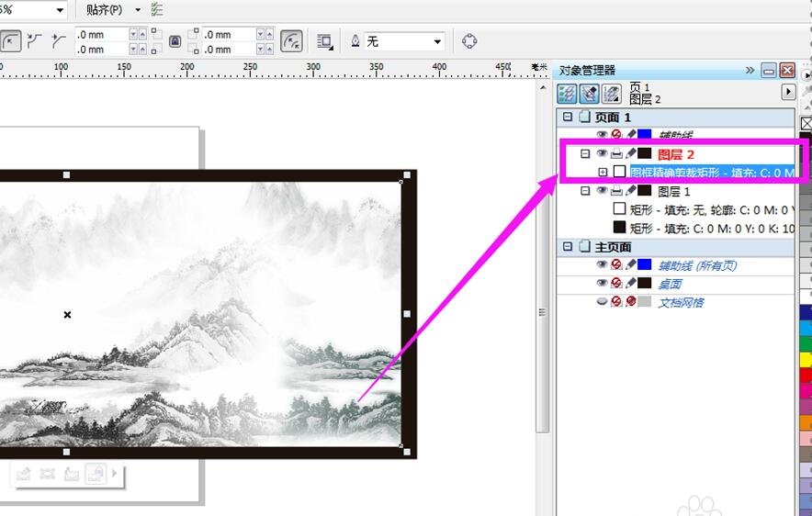Toggle edit across layers button
This screenshot has width=812, height=516.
pos(589,93)
